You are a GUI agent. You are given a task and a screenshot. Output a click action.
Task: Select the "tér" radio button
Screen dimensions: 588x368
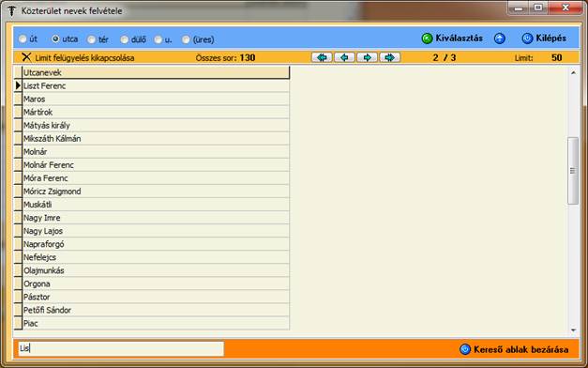point(91,39)
